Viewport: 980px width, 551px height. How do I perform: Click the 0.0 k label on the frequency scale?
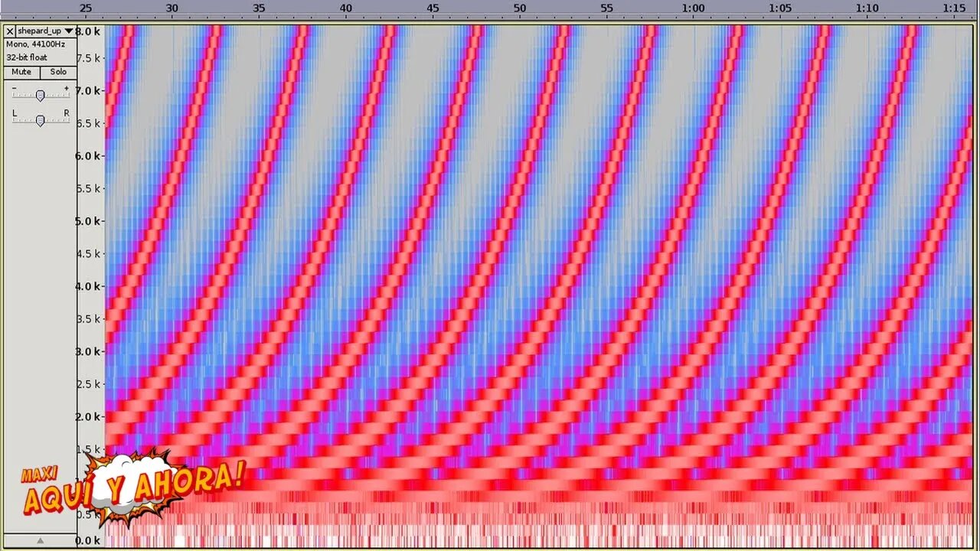tap(89, 541)
